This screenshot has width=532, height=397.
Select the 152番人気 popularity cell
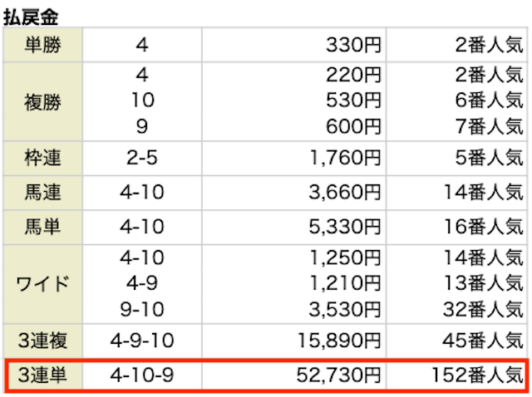pos(477,375)
